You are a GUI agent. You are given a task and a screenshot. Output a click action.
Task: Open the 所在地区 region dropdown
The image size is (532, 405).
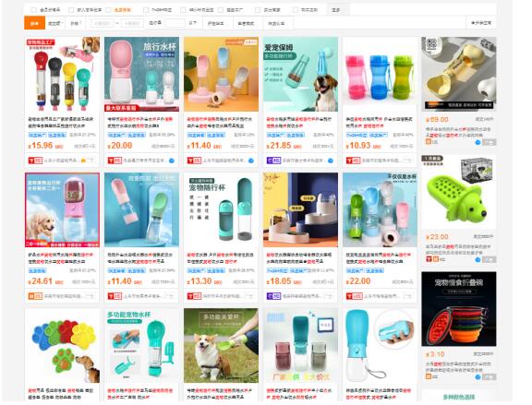216,23
